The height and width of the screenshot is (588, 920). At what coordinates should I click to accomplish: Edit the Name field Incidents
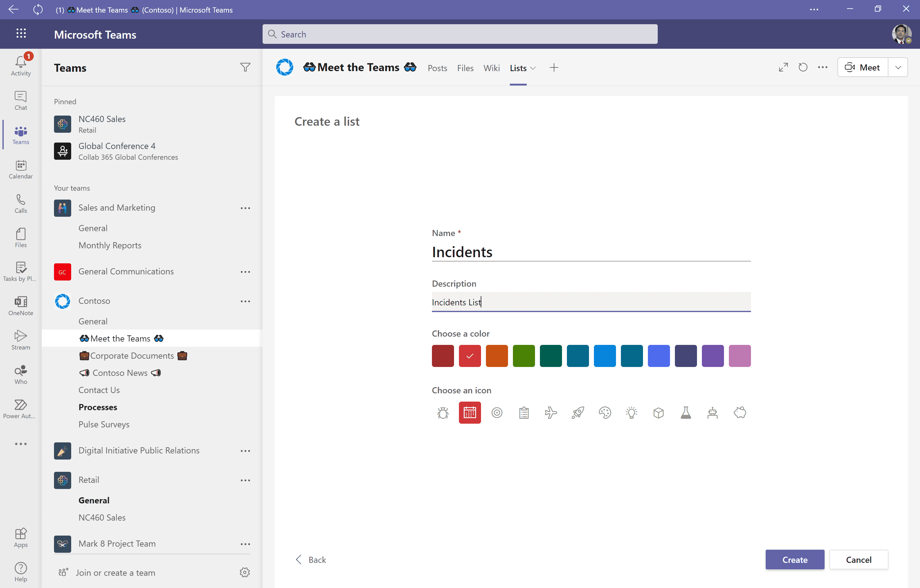coord(591,252)
